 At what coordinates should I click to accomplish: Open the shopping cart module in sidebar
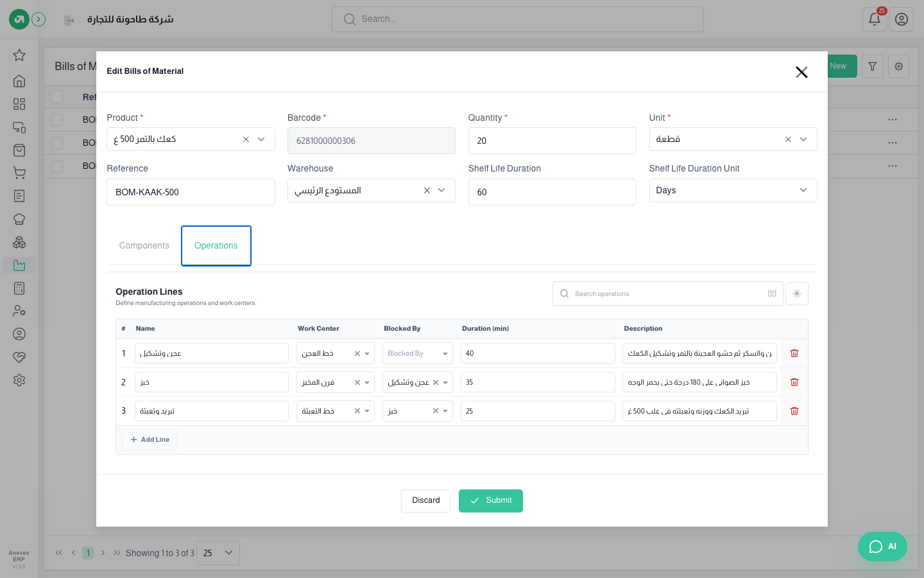pyautogui.click(x=19, y=173)
